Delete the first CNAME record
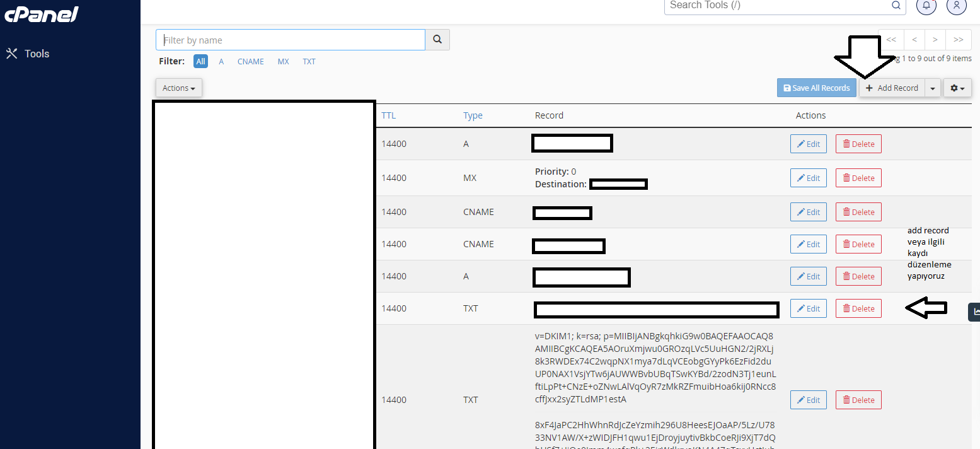 point(858,212)
